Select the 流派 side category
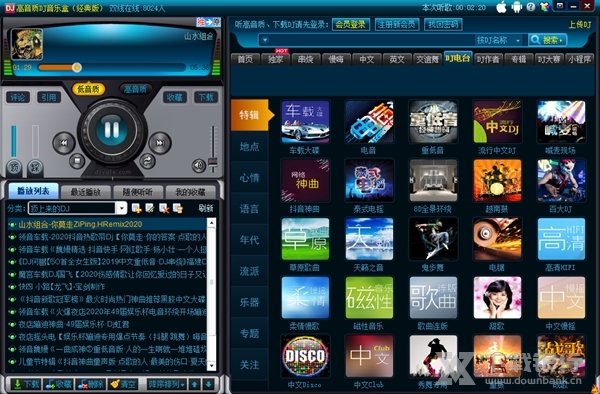 click(x=249, y=271)
